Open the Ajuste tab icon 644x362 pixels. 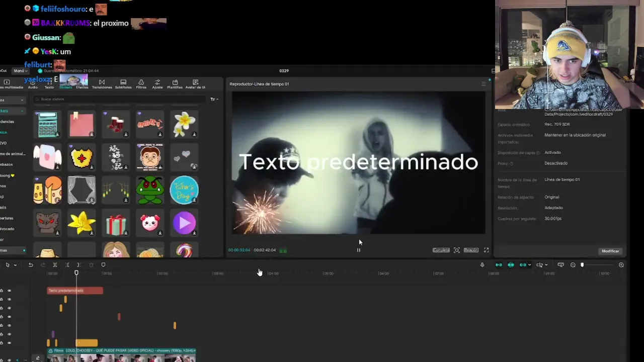(x=157, y=82)
